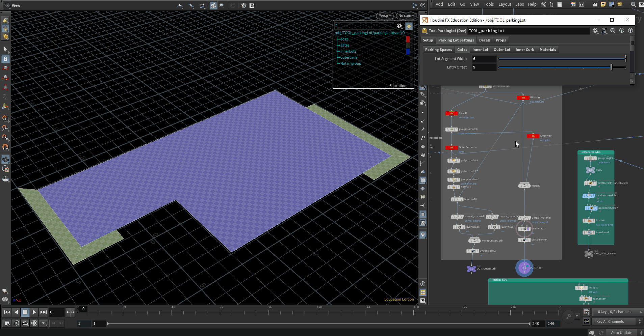Viewport: 644px width, 336px height.
Task: Click the Entry Offset slider handle
Action: coord(611,67)
